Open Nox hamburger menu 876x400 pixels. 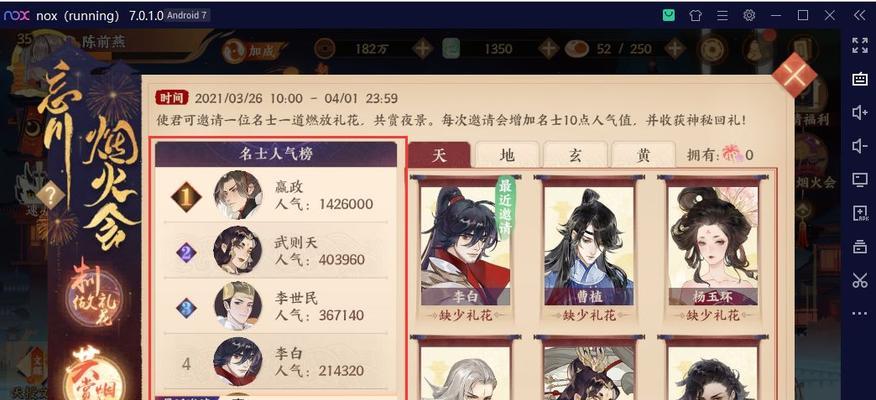pyautogui.click(x=722, y=15)
